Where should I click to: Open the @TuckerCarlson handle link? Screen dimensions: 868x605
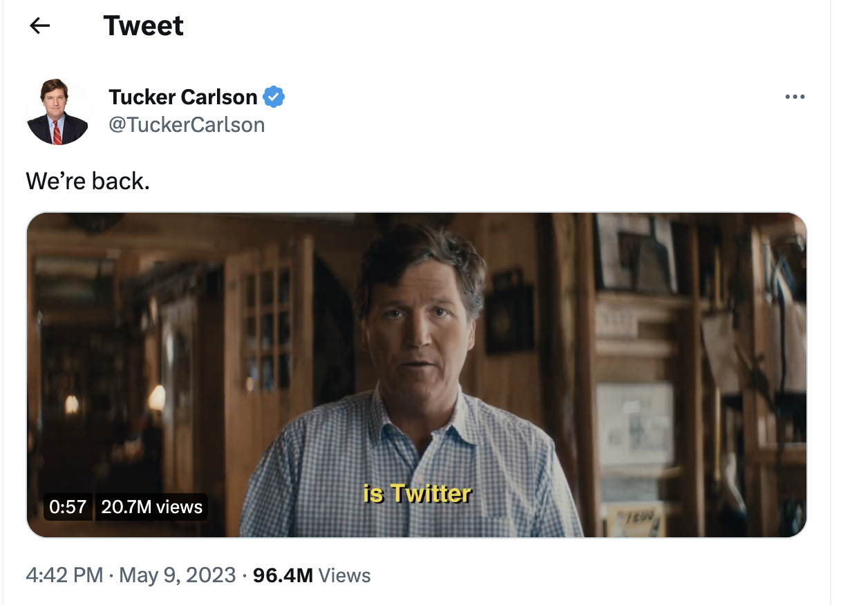[x=187, y=125]
